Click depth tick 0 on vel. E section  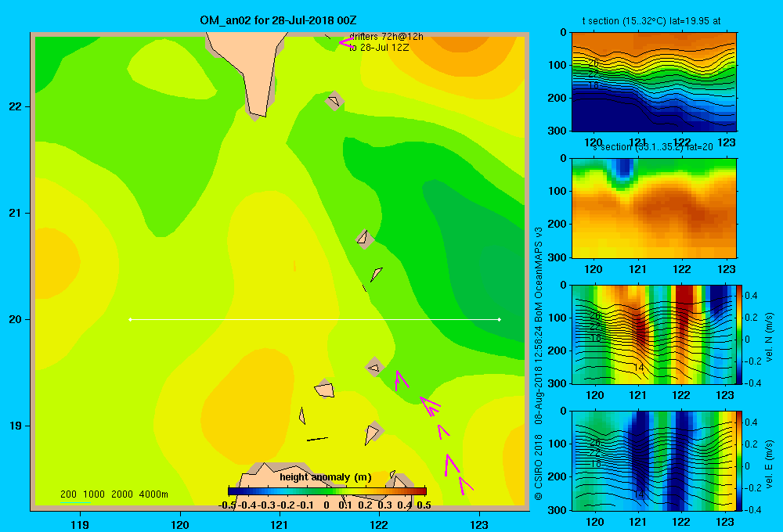pyautogui.click(x=563, y=412)
